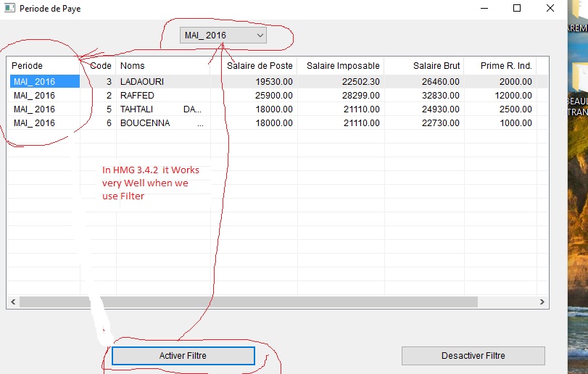Screen dimensions: 588x374
Task: Click Salaire de Poste value 19530.00
Action: point(274,81)
